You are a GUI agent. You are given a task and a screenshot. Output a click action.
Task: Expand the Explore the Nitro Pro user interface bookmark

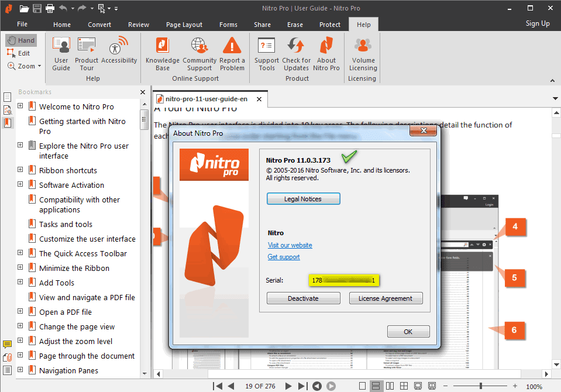pos(20,145)
